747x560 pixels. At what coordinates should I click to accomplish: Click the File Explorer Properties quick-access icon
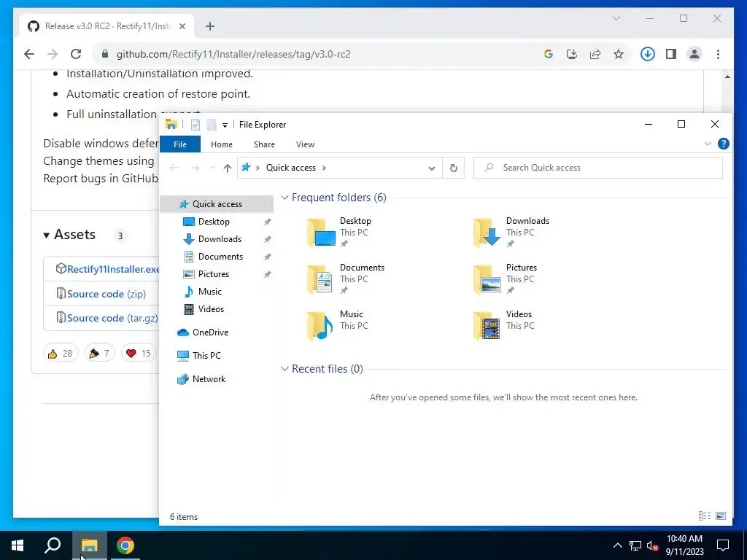click(x=196, y=125)
